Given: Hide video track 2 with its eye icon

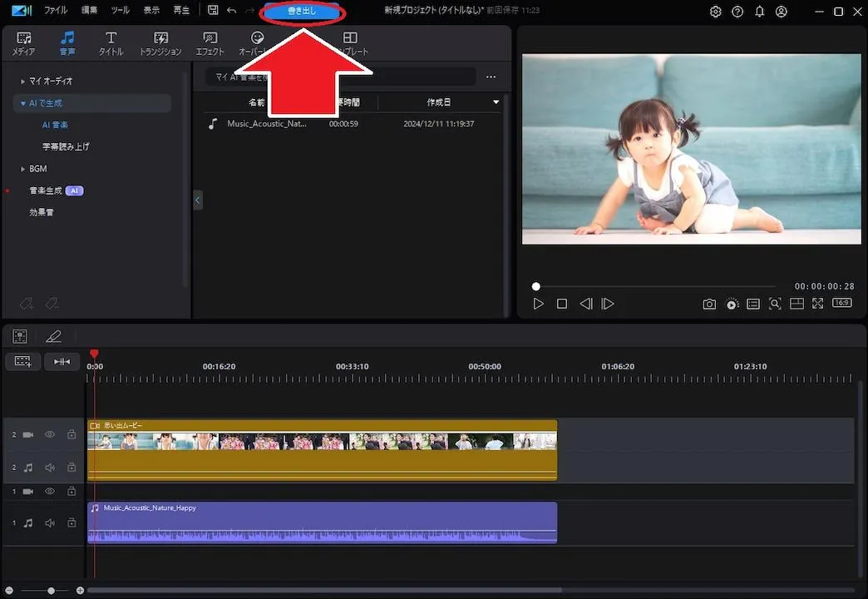Looking at the screenshot, I should pyautogui.click(x=49, y=434).
